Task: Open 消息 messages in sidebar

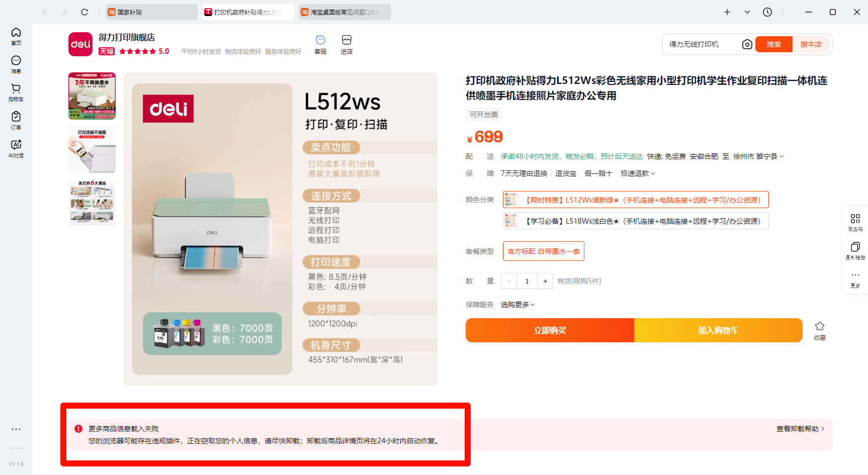Action: [x=16, y=64]
